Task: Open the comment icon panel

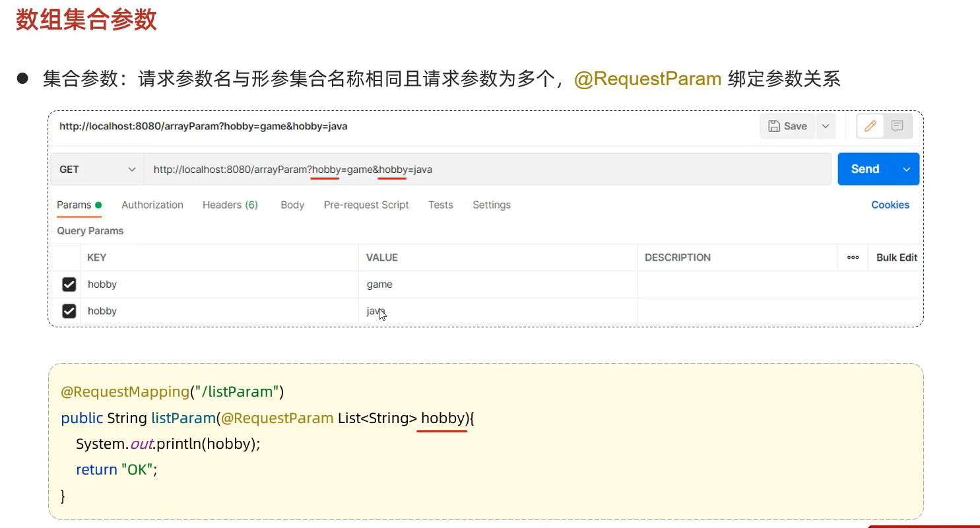Action: tap(897, 126)
